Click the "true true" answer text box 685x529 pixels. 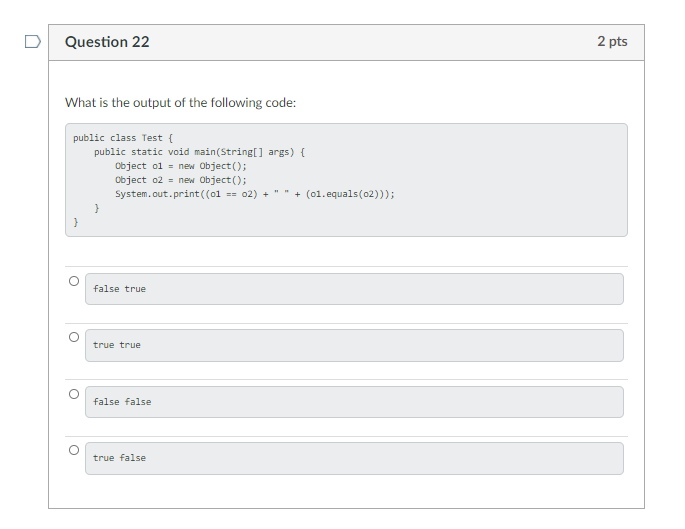pyautogui.click(x=354, y=345)
